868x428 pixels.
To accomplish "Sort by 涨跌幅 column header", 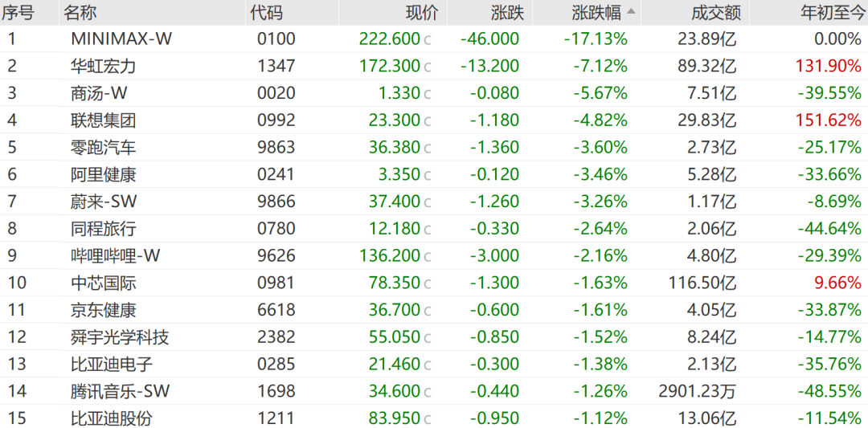I will point(596,13).
